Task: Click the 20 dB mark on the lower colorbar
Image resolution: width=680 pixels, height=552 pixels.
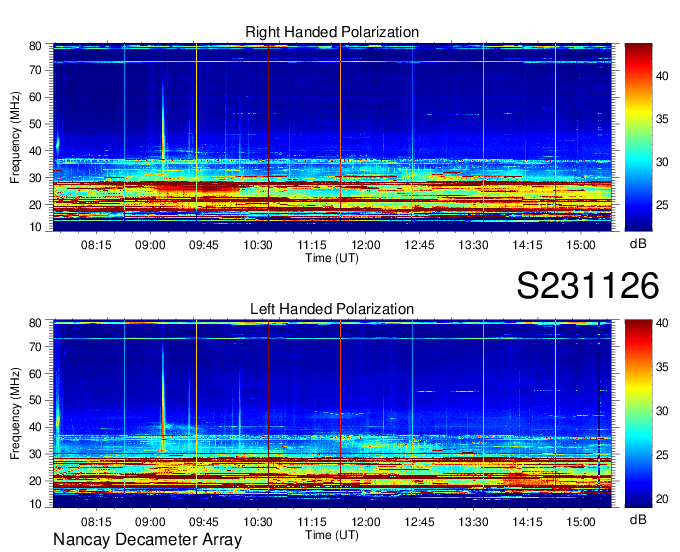Action: 662,499
